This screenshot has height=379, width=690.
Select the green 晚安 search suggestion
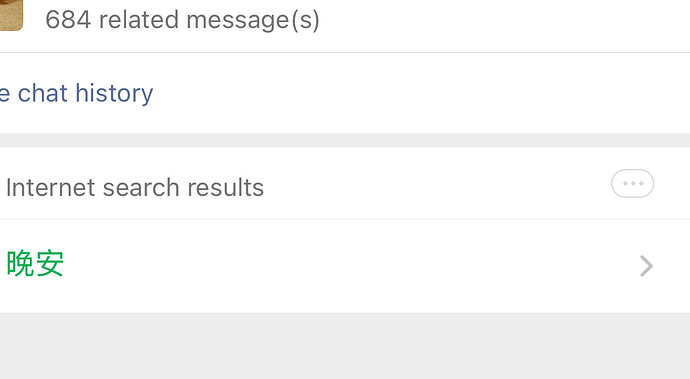35,263
